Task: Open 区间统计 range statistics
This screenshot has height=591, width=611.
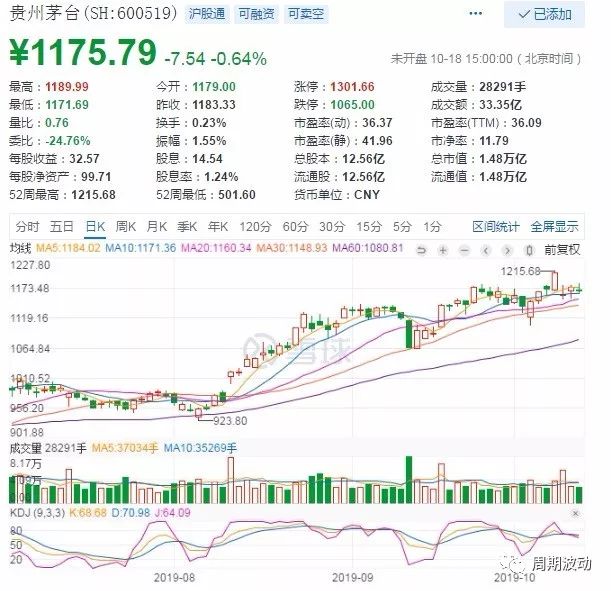Action: point(496,226)
